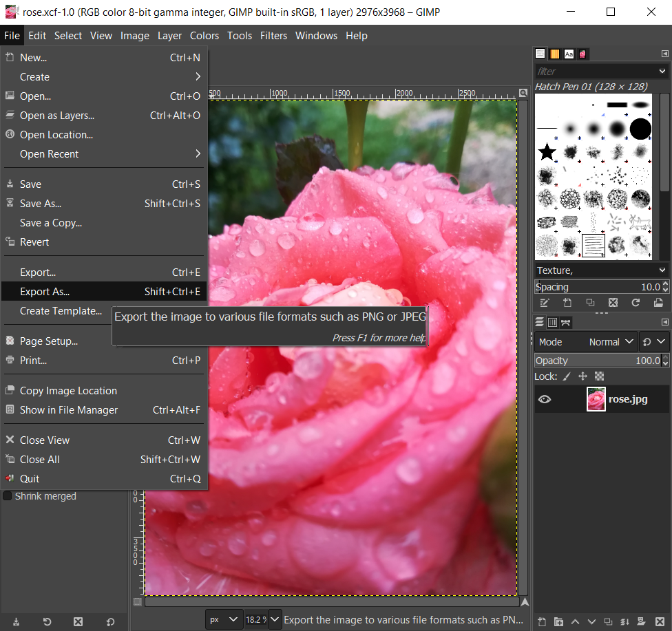
Task: Delete the layer using the bottom X icon
Action: click(658, 621)
